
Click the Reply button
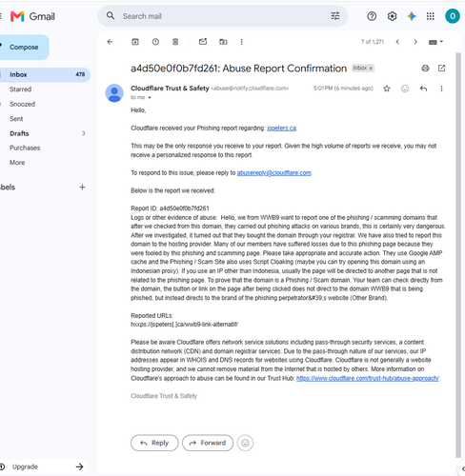pos(154,443)
